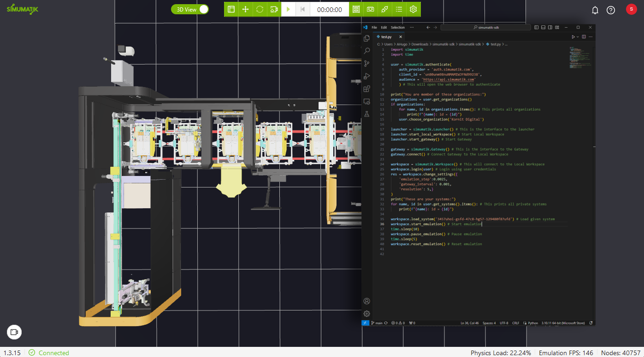The image size is (644, 357).
Task: Click the camera home view icon
Action: (x=274, y=9)
